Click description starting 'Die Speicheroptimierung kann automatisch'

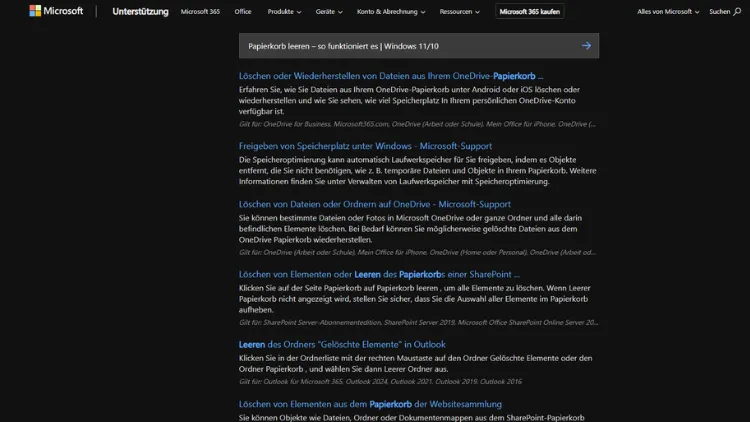[418, 170]
